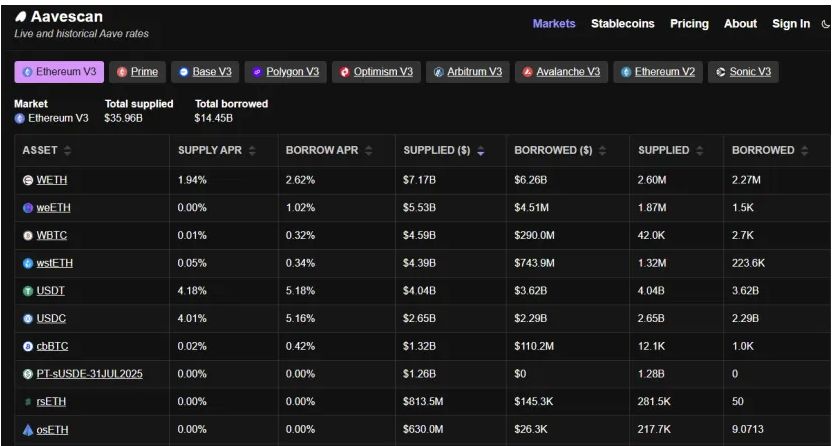Click the weETH token icon
The height and width of the screenshot is (446, 832).
click(x=28, y=208)
